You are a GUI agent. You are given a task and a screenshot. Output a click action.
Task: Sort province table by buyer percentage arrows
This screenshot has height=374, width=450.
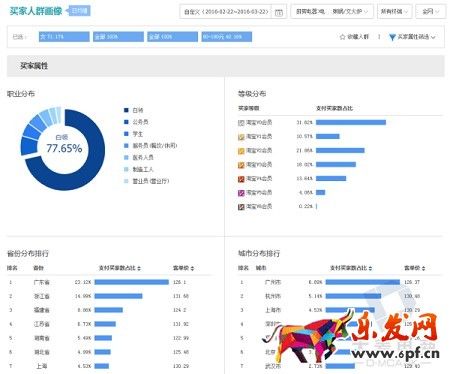click(x=139, y=268)
